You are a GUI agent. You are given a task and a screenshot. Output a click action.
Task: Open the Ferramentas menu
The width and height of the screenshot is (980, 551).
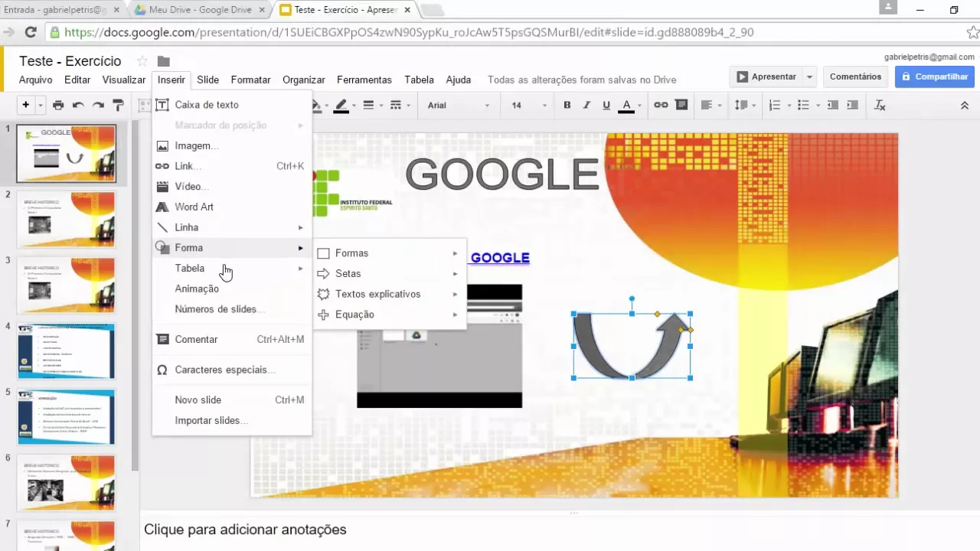coord(364,80)
